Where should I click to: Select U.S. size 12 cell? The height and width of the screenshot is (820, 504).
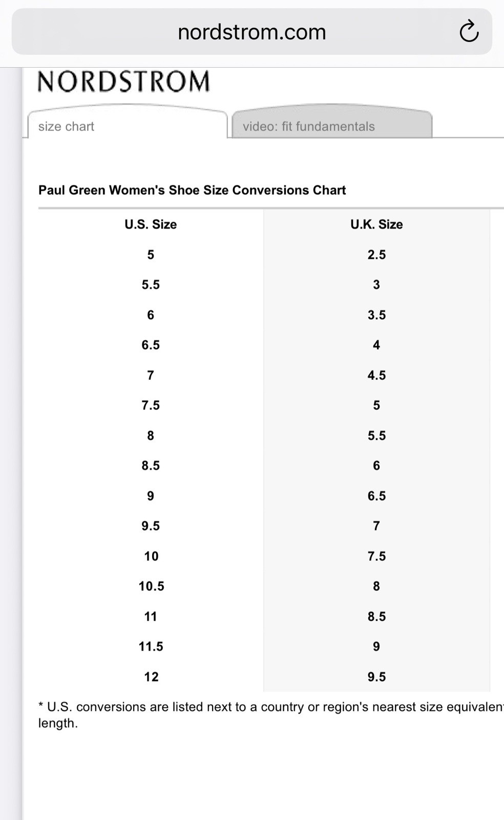click(151, 677)
